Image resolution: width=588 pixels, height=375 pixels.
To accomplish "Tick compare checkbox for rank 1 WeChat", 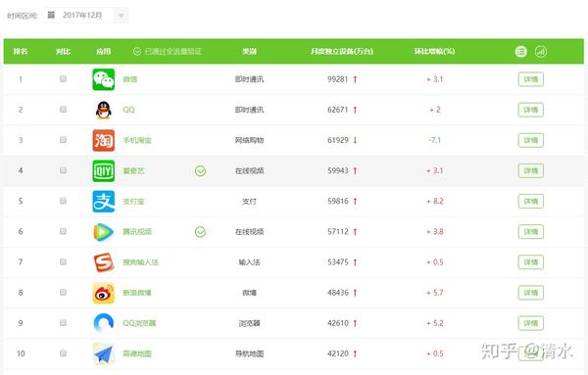I will click(63, 78).
